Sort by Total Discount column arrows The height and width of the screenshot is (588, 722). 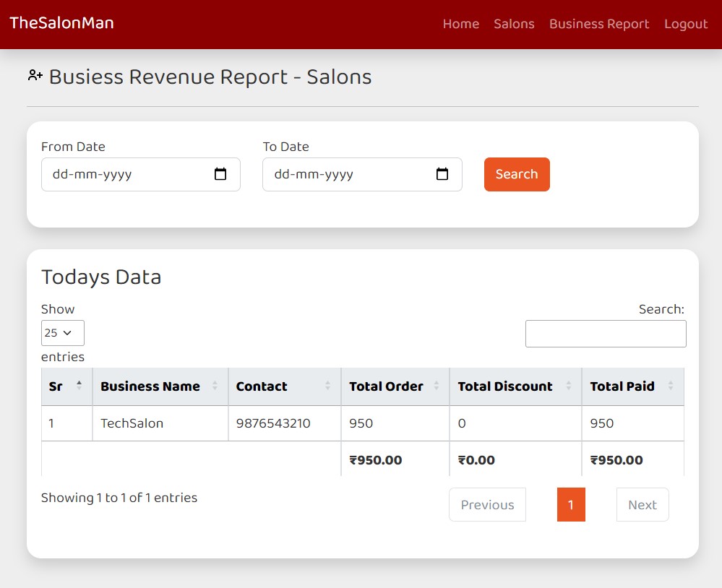568,386
